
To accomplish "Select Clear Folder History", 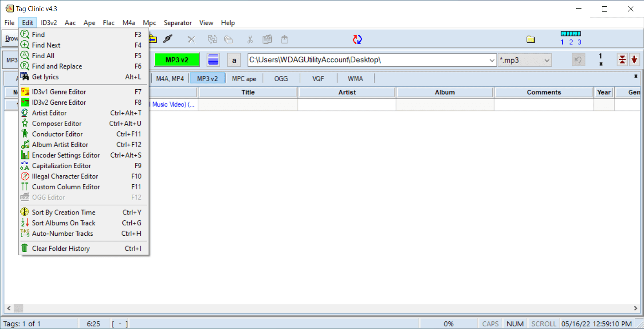I will tap(83, 249).
